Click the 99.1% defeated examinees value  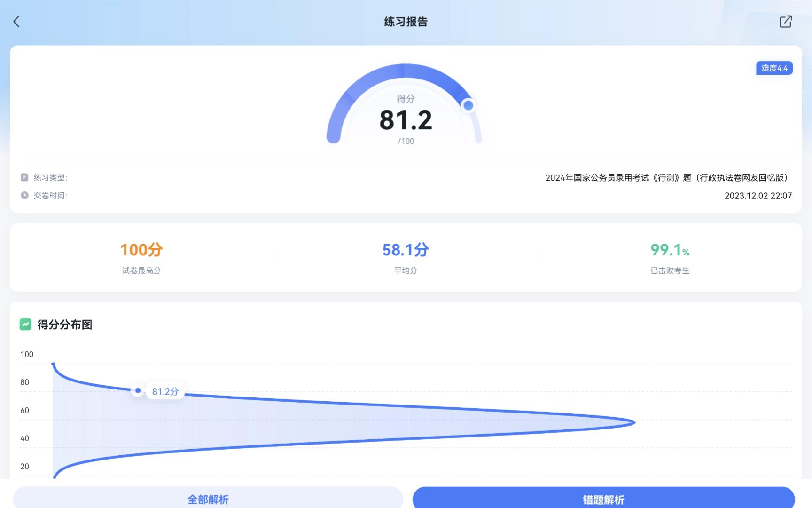point(670,250)
